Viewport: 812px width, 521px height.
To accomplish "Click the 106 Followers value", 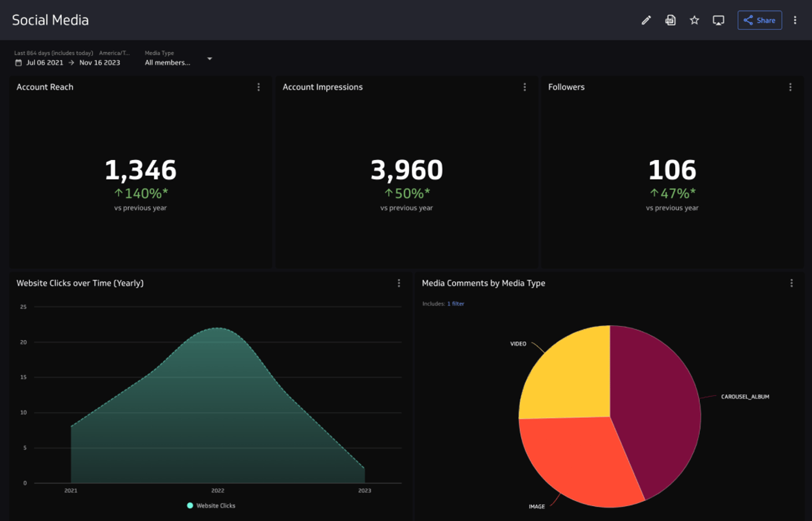I will [x=672, y=170].
